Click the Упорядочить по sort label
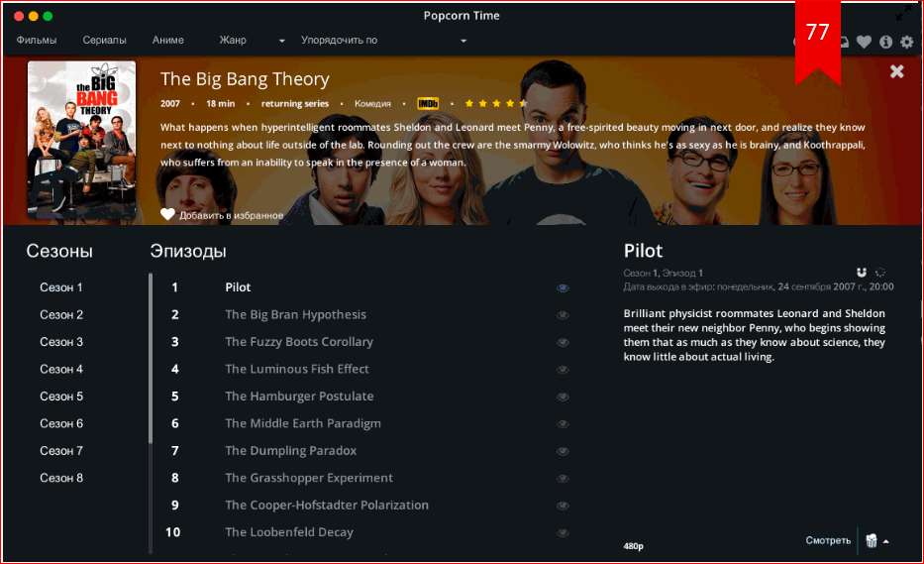Screen dimensions: 924x564 [339, 40]
